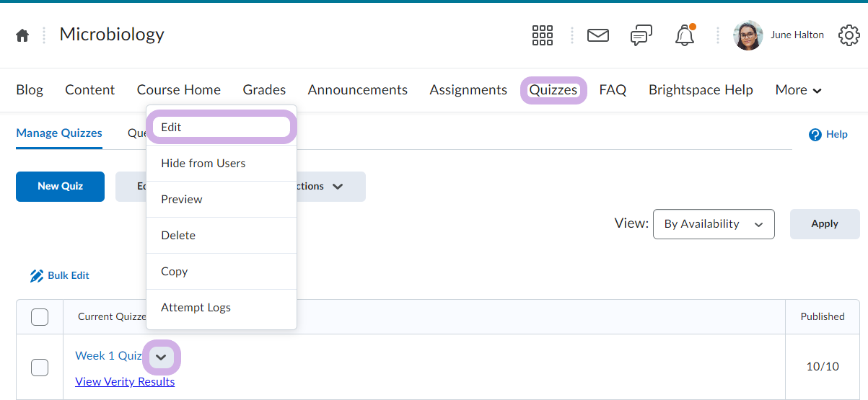868x400 pixels.
Task: Click the Bulk Edit pencil option
Action: pos(60,276)
